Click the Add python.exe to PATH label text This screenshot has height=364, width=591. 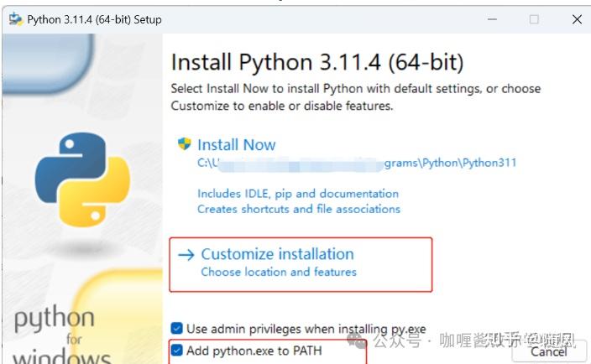[x=254, y=351]
